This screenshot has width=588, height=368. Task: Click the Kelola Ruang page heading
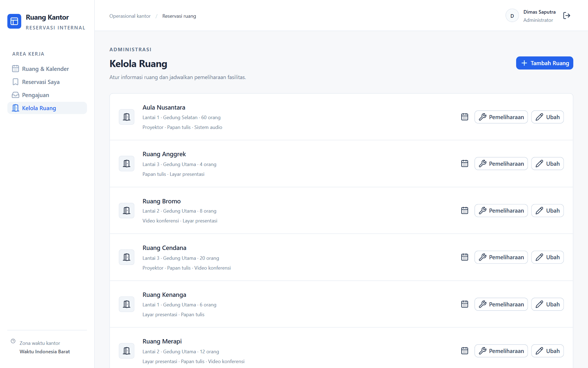pyautogui.click(x=138, y=64)
